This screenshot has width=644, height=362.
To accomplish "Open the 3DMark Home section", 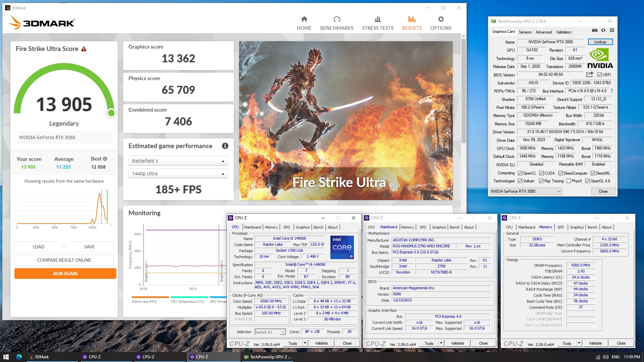I will [304, 23].
